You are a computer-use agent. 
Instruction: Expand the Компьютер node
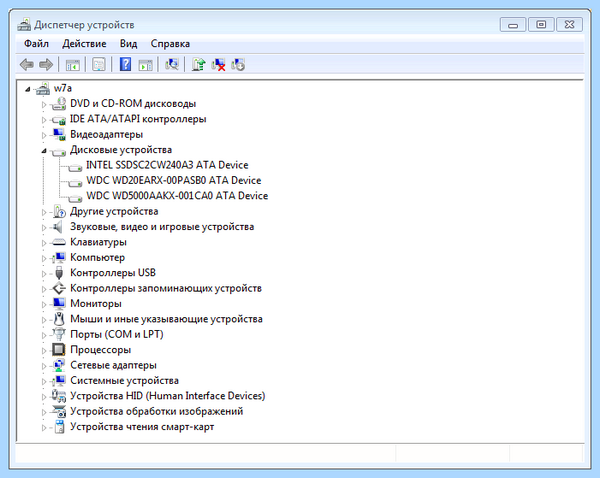click(x=44, y=258)
